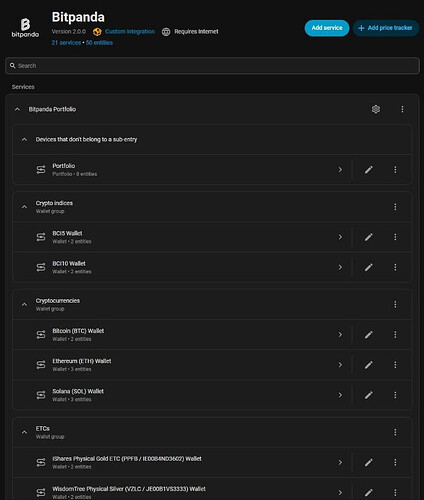Click the Add service button
This screenshot has height=500, width=424.
pos(327,28)
